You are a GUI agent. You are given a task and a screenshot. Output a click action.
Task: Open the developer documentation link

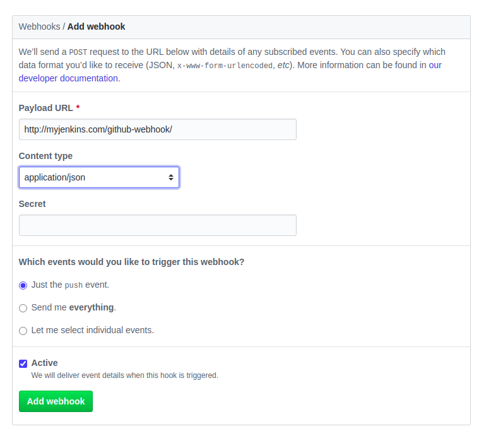point(68,78)
